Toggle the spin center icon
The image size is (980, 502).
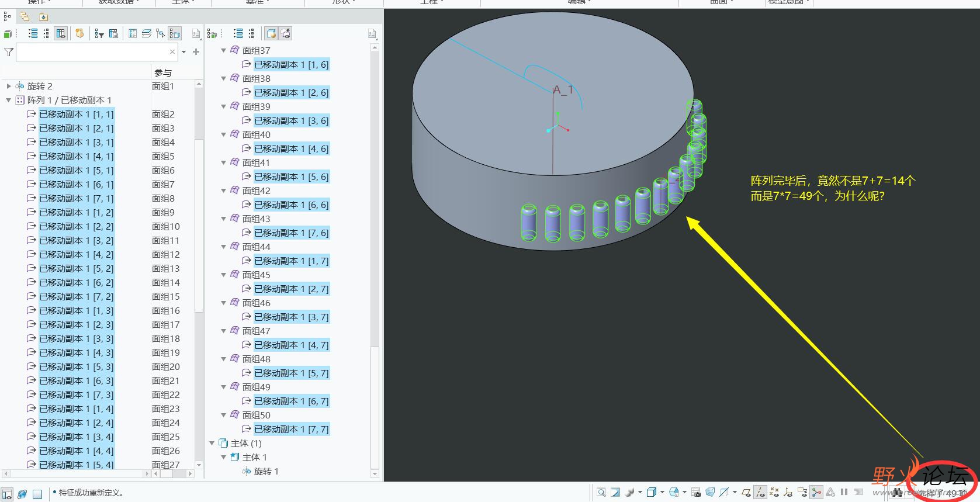[x=816, y=492]
